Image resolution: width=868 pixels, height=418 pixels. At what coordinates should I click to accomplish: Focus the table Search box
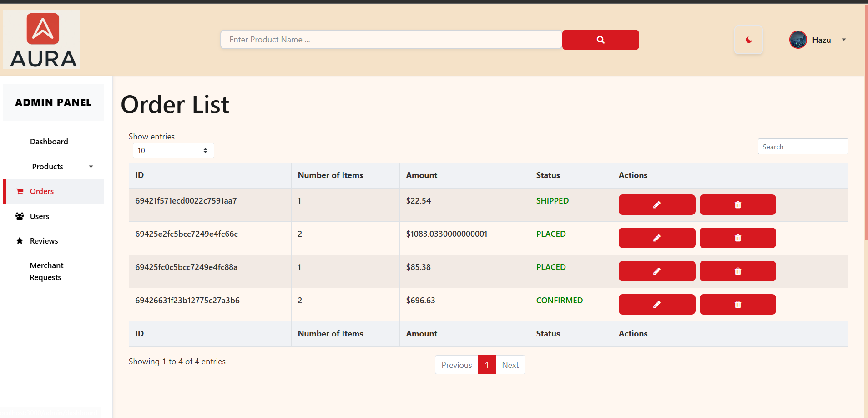803,147
